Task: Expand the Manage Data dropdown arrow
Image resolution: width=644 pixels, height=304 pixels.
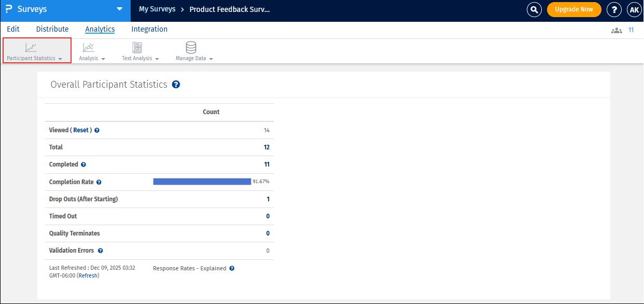Action: tap(211, 59)
